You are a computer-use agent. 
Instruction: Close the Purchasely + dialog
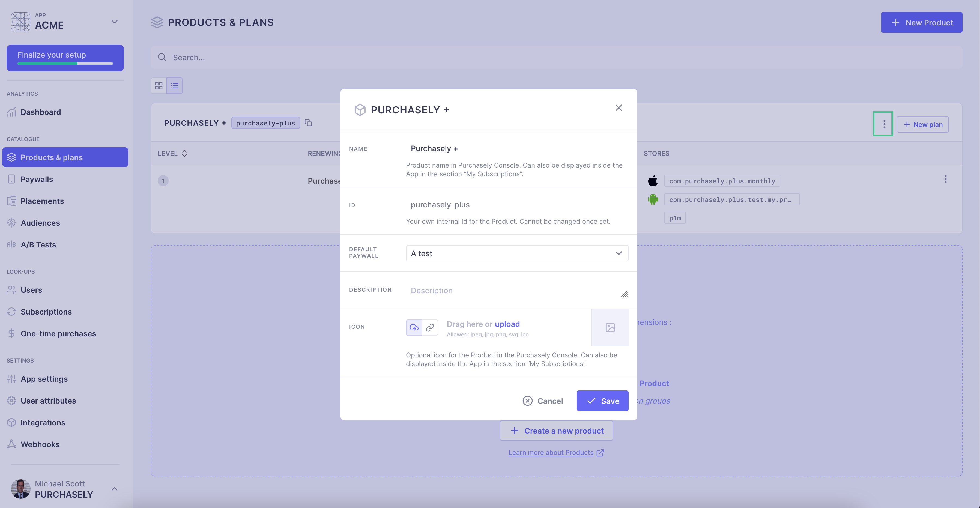(619, 108)
